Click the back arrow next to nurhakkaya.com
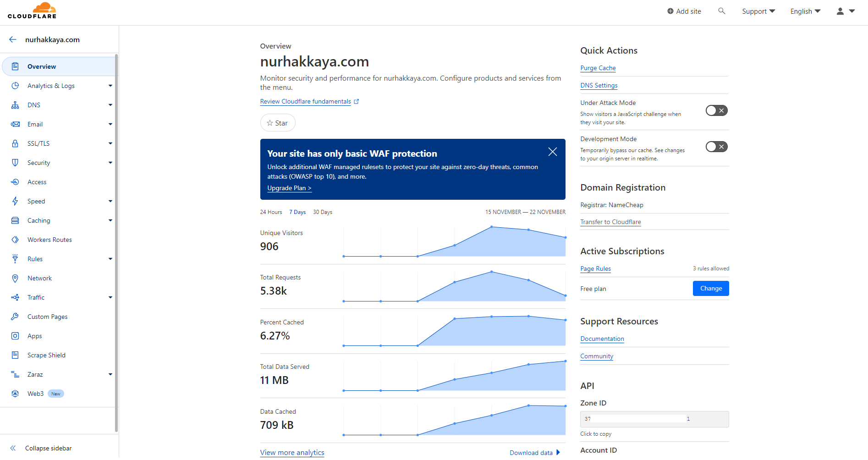 coord(13,39)
